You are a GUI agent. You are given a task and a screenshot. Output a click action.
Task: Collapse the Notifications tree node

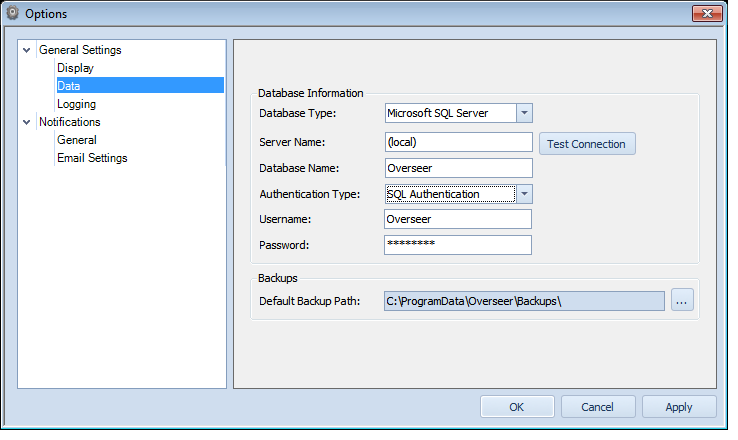click(x=27, y=122)
